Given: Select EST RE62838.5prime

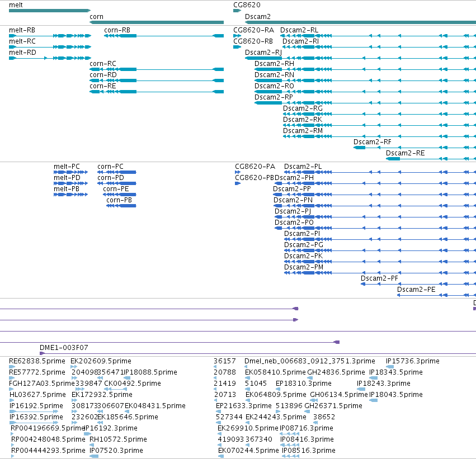Looking at the screenshot, I should [37, 361].
